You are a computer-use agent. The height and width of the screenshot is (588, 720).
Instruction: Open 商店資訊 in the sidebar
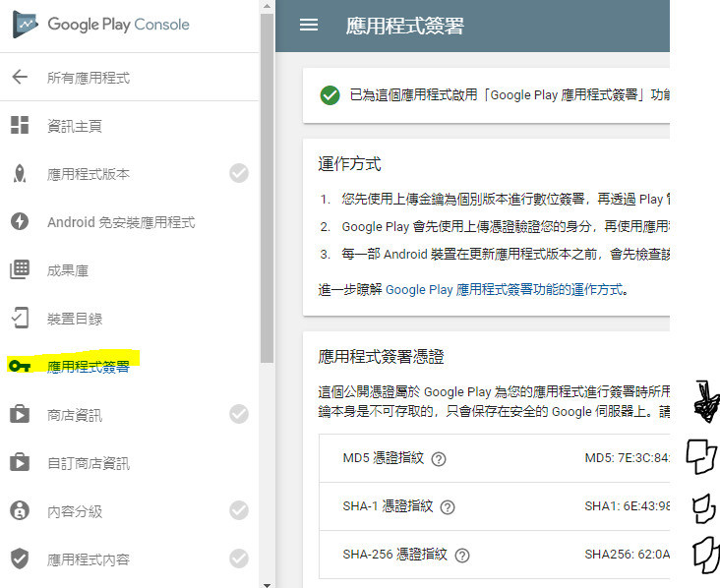[75, 415]
